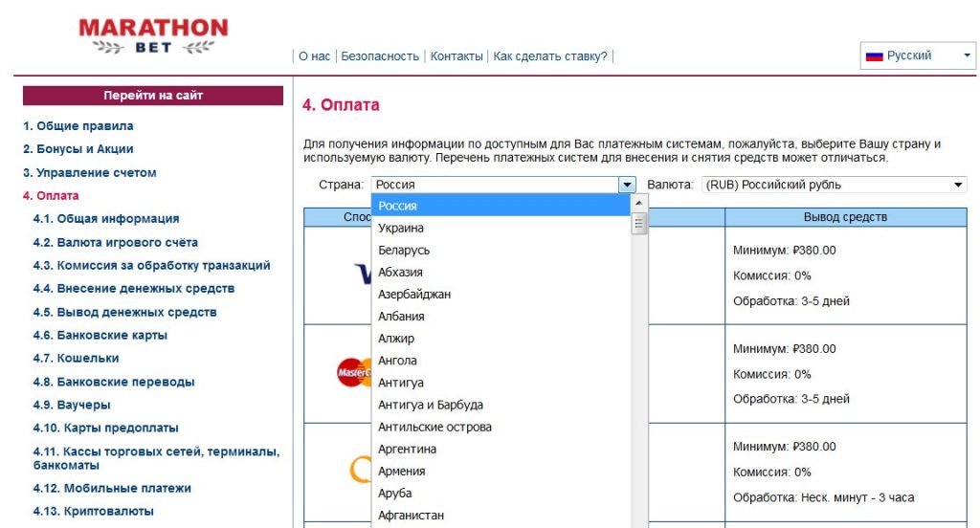This screenshot has width=980, height=528.
Task: Select Россия in country list
Action: tap(501, 206)
